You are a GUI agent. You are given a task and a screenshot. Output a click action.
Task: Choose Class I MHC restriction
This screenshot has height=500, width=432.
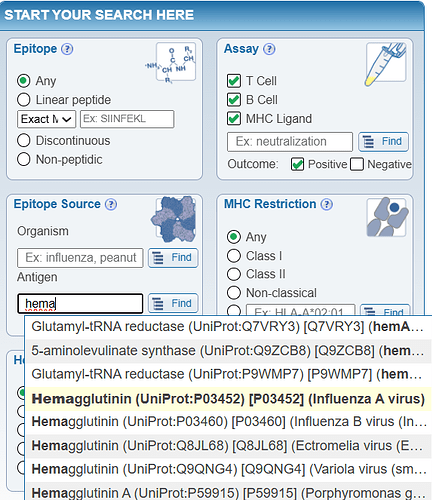tap(234, 256)
